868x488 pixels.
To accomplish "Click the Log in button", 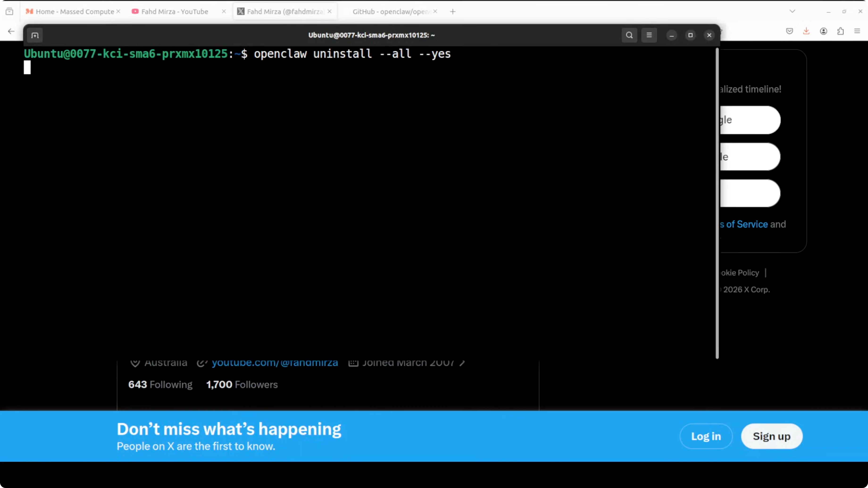I will 706,436.
